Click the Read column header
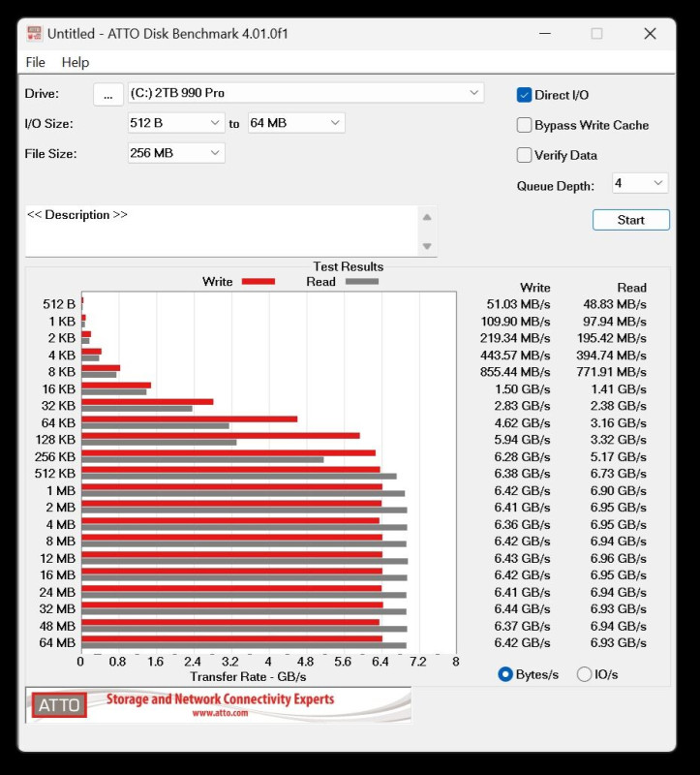 click(x=632, y=288)
